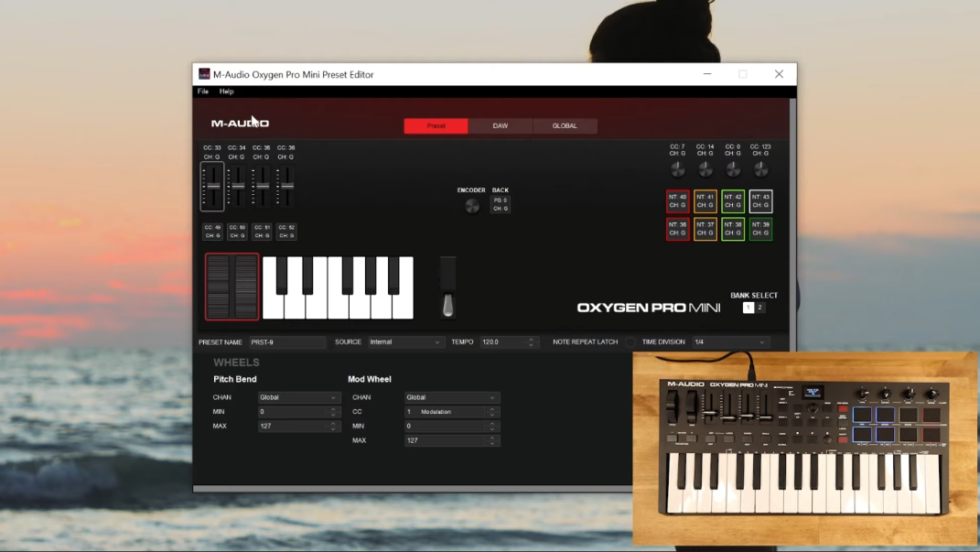Click the app icon in title bar
This screenshot has width=980, height=552.
tap(204, 74)
